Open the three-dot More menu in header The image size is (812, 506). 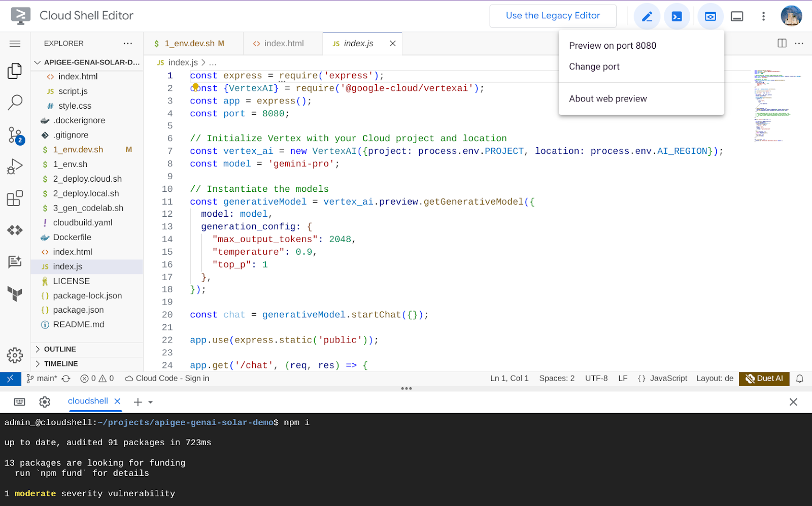tap(763, 17)
